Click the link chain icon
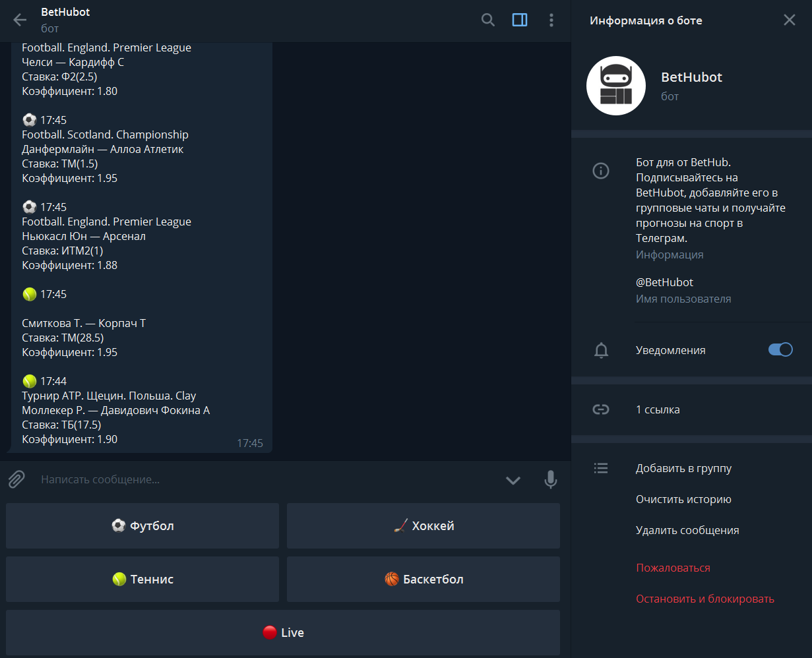Screen dimensions: 812x658 point(601,409)
